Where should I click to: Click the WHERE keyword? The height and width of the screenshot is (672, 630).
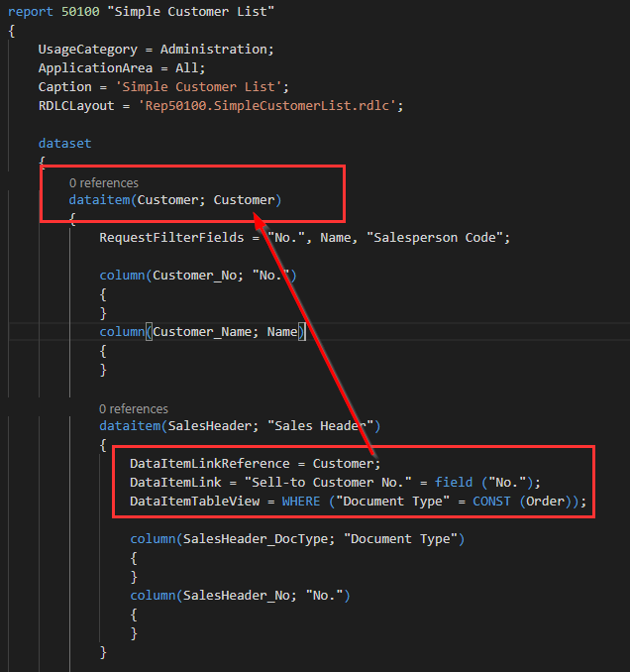click(x=301, y=502)
